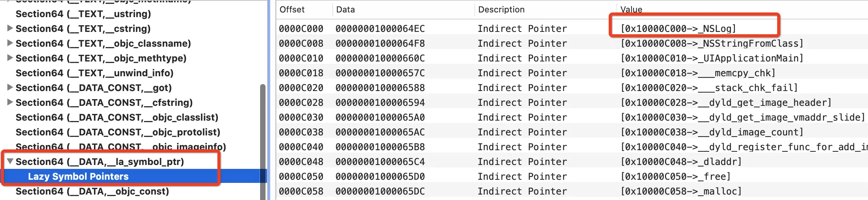Select Section64 (__TEXT,__unwind_info) item
This screenshot has width=868, height=200.
[94, 73]
